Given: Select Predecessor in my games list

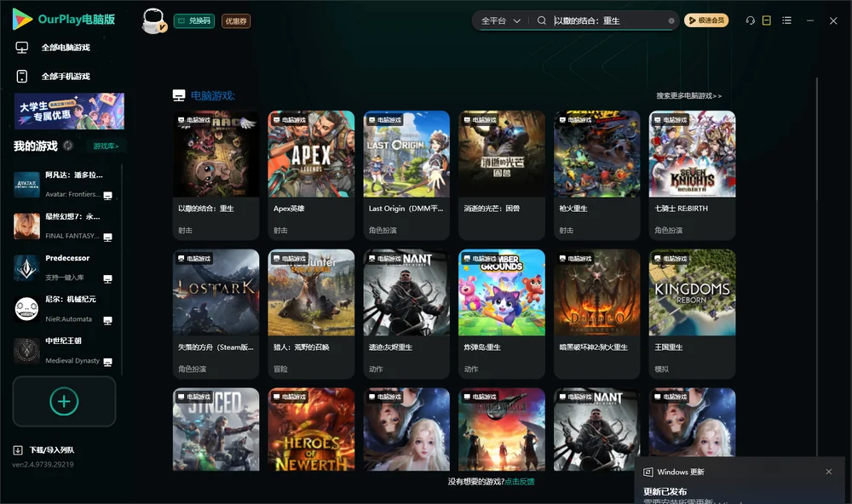Looking at the screenshot, I should click(66, 267).
